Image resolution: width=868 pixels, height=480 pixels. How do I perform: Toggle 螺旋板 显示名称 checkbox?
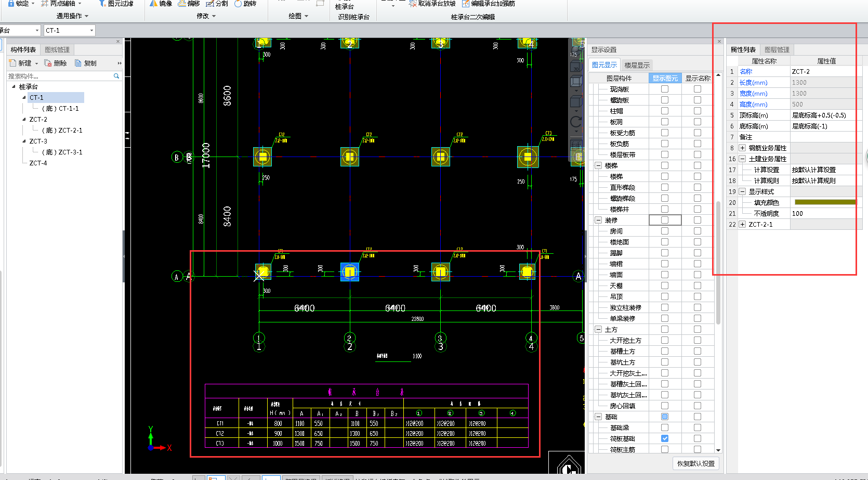pyautogui.click(x=698, y=100)
